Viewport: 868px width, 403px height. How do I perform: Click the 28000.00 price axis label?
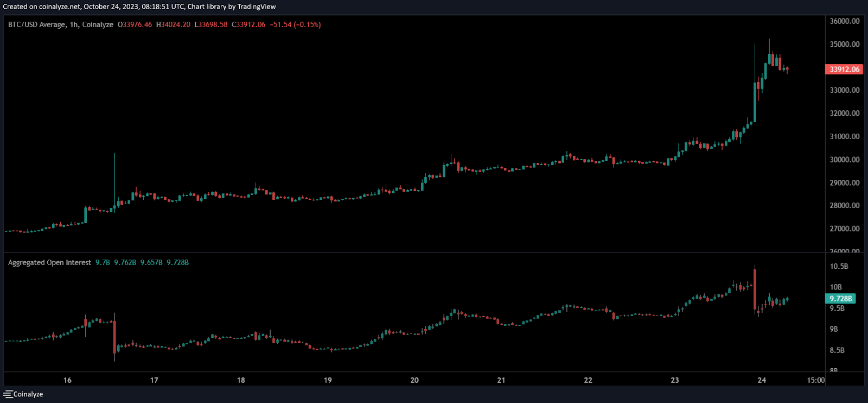(845, 205)
